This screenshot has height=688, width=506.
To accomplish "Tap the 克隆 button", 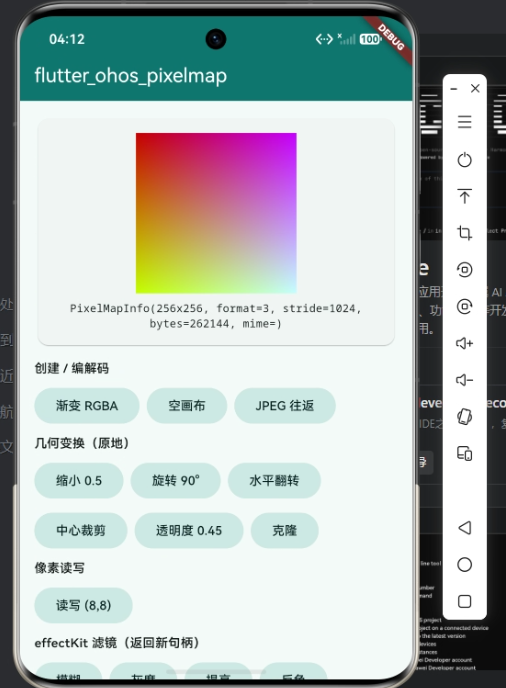I will 284,530.
